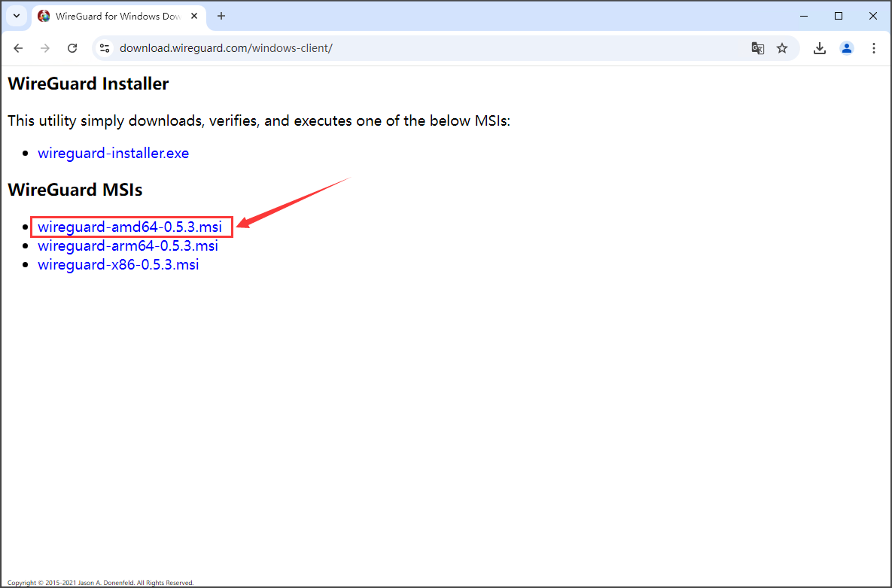The width and height of the screenshot is (892, 588).
Task: Bookmark this page with the star icon
Action: tap(782, 48)
